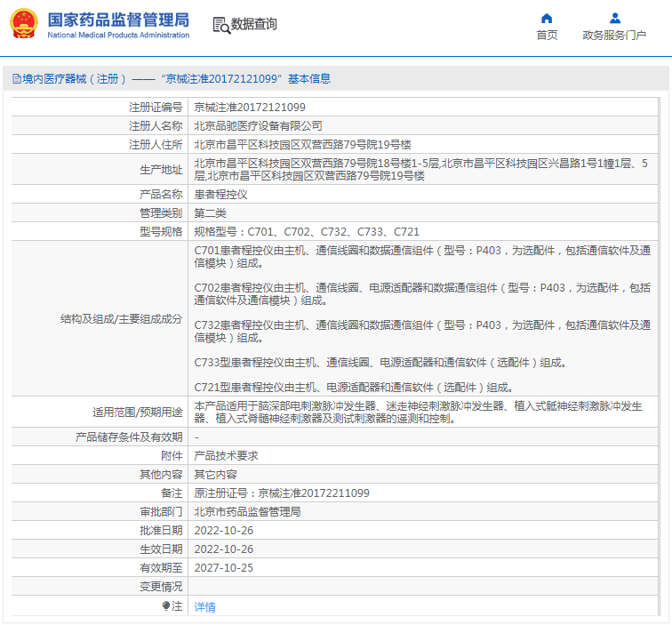Click the 结构及组成/主要组成成分 label
672x625 pixels.
(x=121, y=319)
